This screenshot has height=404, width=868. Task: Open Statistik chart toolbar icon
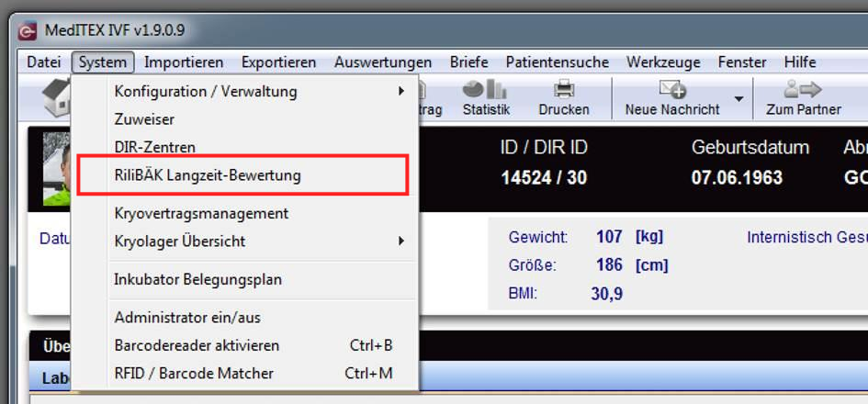[486, 97]
